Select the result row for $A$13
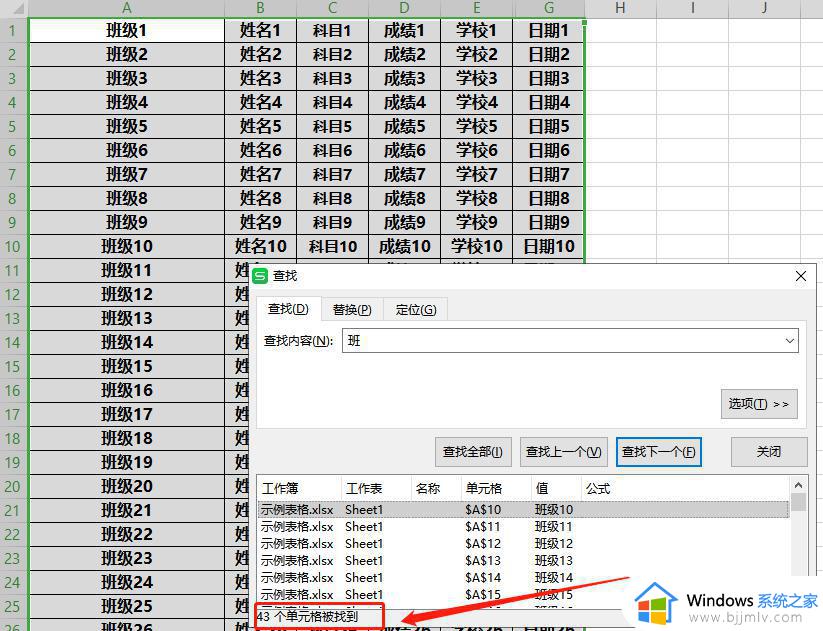Screen dimensions: 823x631 (x=523, y=561)
